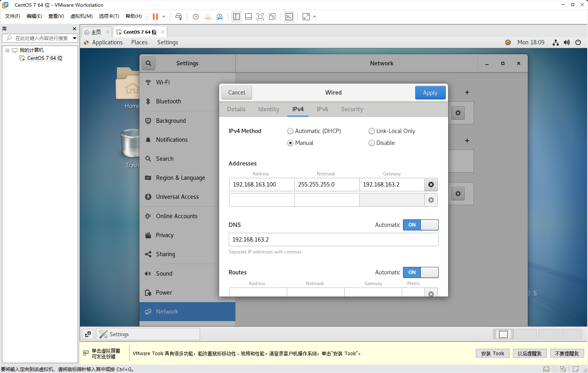The width and height of the screenshot is (588, 373).
Task: Close the library panel with its X
Action: click(x=74, y=29)
